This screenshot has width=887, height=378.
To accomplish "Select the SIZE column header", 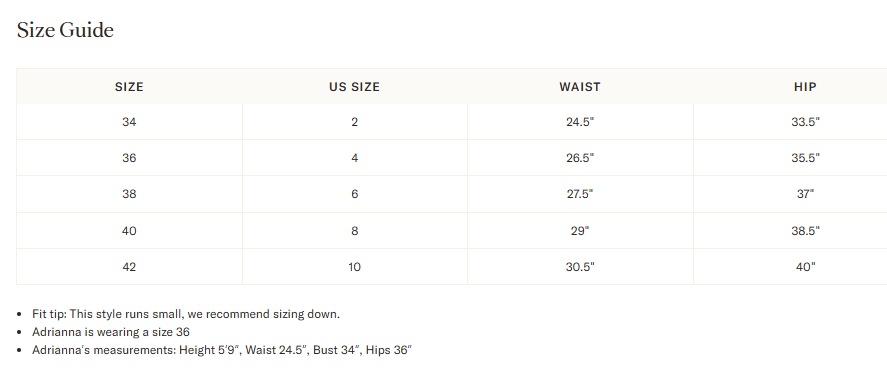I will click(x=129, y=87).
